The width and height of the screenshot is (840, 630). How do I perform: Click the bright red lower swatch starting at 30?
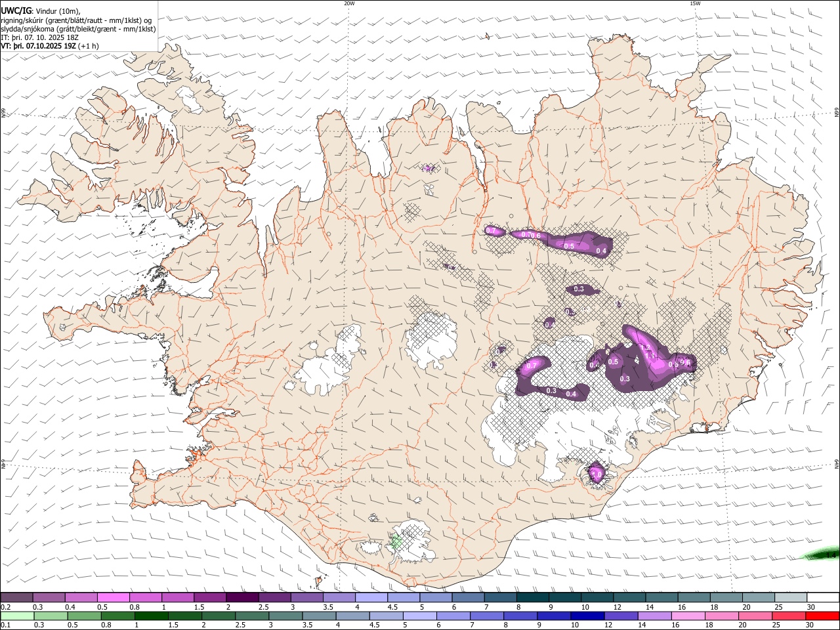click(x=822, y=616)
